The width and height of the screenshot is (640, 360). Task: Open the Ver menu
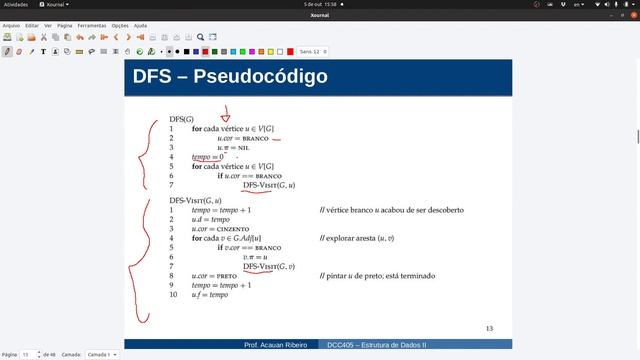48,26
